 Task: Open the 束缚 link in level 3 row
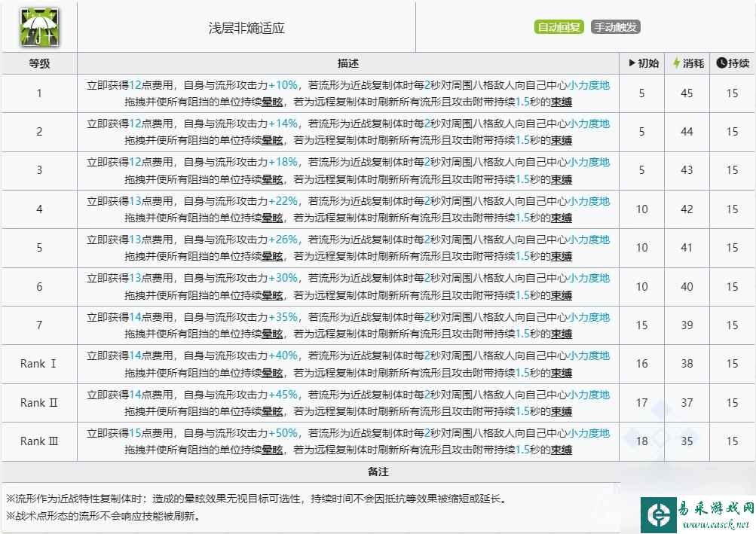tap(562, 179)
